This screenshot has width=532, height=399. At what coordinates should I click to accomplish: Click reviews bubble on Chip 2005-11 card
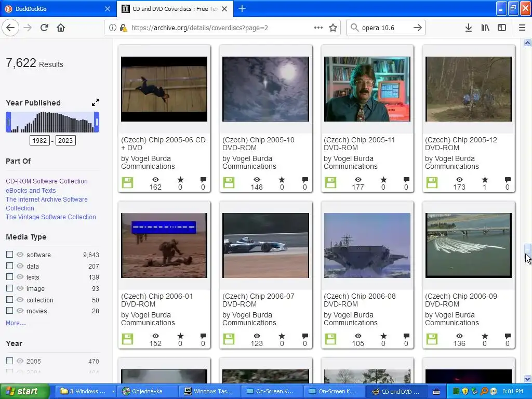(x=406, y=179)
